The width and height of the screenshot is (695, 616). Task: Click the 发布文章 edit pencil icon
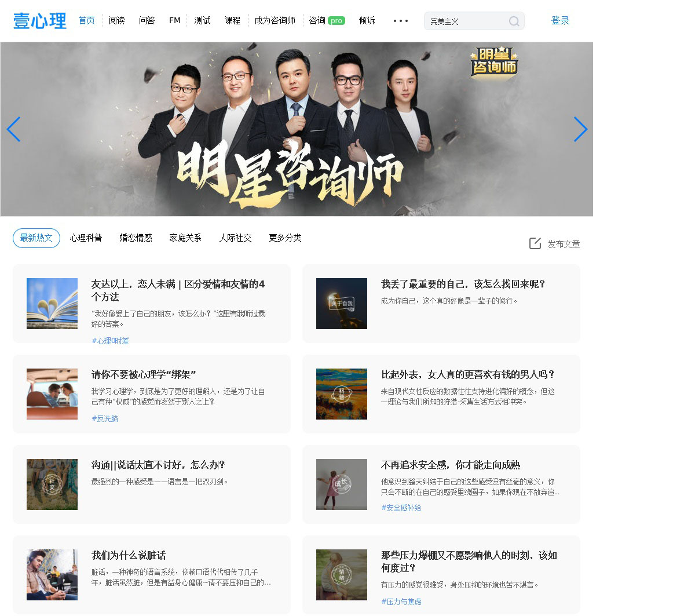535,243
